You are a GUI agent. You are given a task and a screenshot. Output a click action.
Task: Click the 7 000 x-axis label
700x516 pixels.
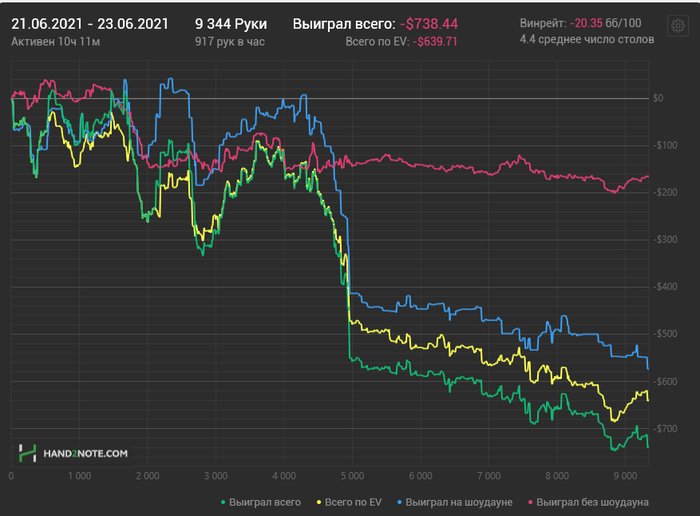[x=489, y=476]
